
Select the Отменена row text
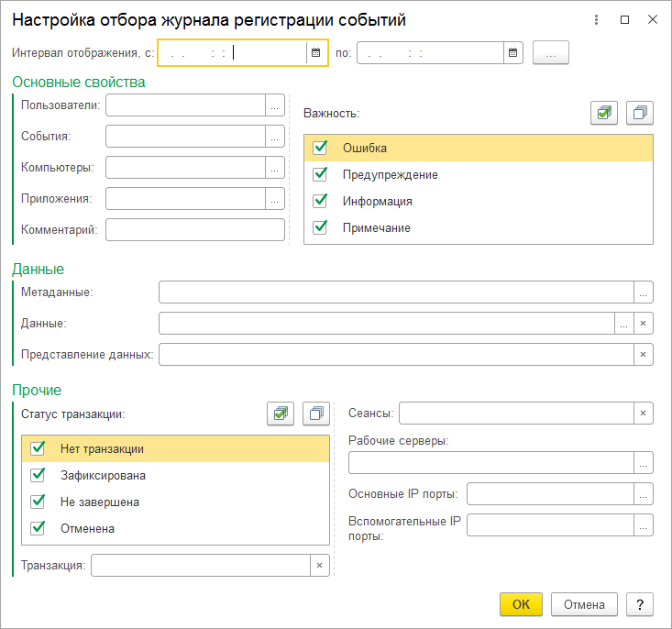pos(87,529)
